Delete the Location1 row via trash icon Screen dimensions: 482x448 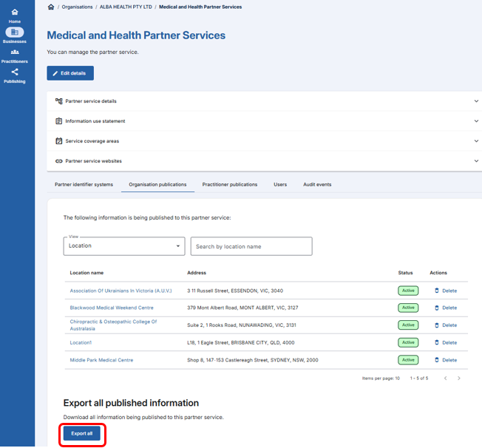437,342
